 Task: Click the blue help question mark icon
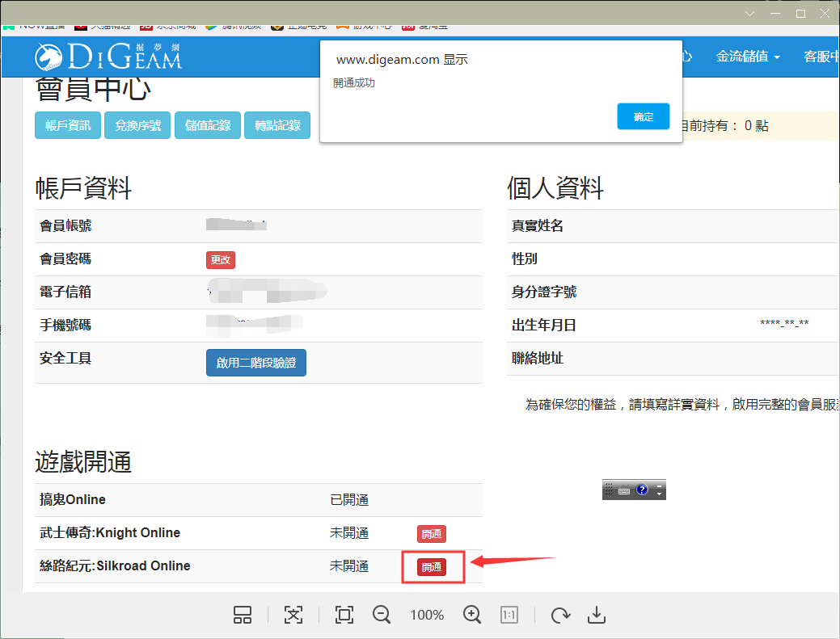(642, 490)
